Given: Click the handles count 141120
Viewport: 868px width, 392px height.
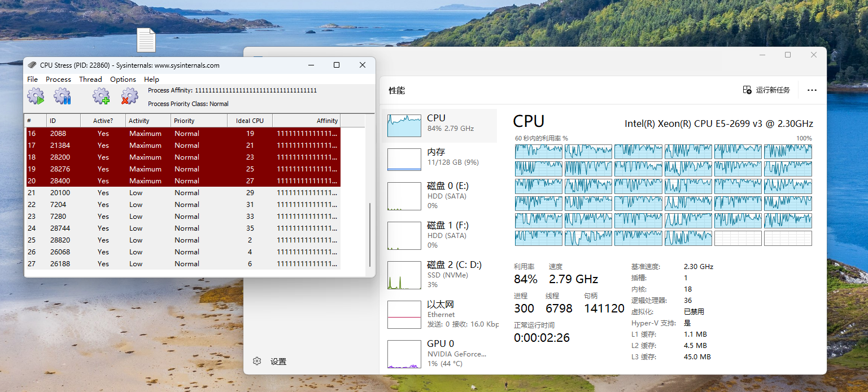Looking at the screenshot, I should coord(604,309).
